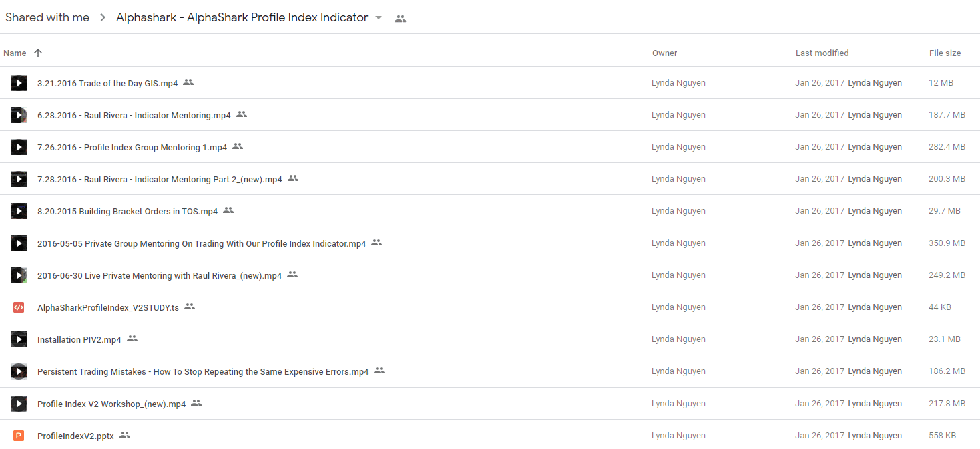Reverse sort order with the Name arrow
Image resolution: width=980 pixels, height=449 pixels.
[x=38, y=53]
